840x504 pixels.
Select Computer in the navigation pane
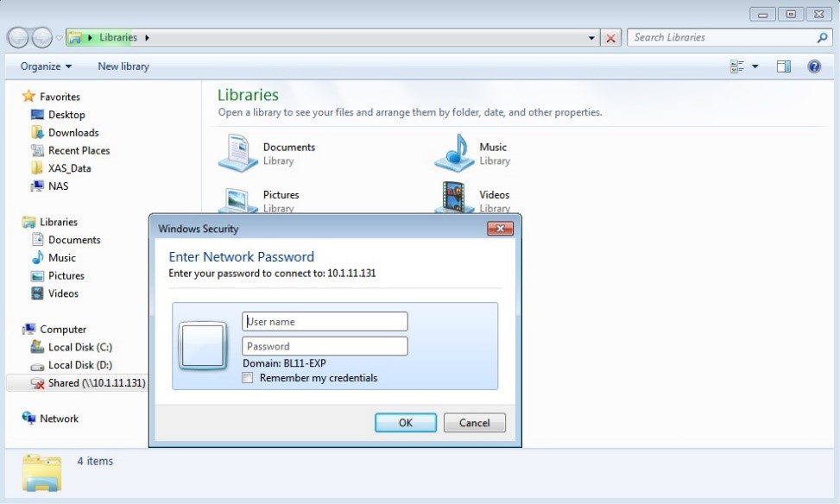pyautogui.click(x=63, y=330)
